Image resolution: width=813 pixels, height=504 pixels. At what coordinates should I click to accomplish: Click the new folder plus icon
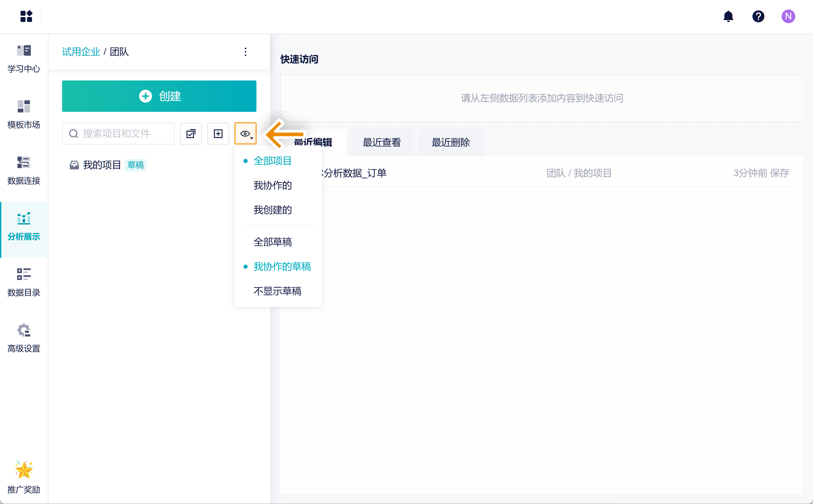click(218, 134)
